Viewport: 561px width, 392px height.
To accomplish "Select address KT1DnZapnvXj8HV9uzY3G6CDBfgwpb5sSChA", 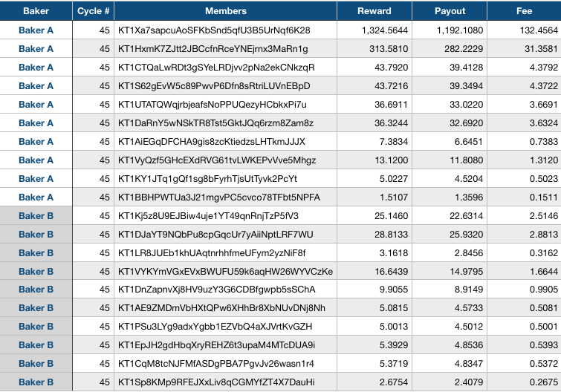I will pyautogui.click(x=216, y=290).
